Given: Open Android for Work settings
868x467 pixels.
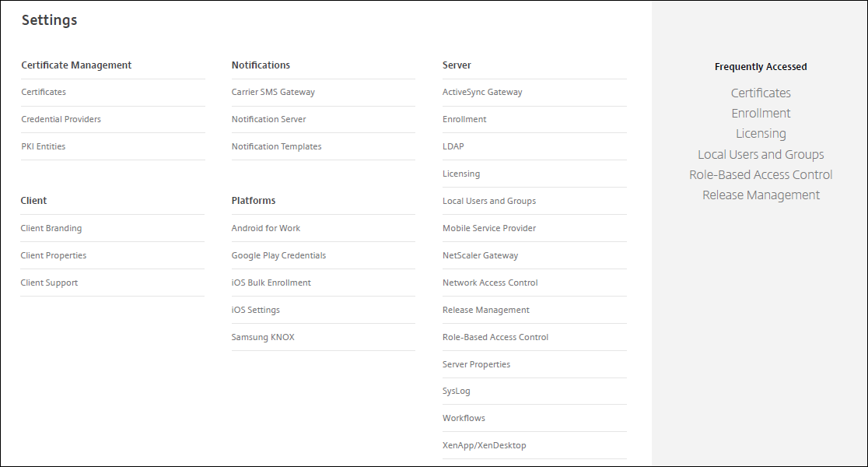Looking at the screenshot, I should click(x=265, y=228).
